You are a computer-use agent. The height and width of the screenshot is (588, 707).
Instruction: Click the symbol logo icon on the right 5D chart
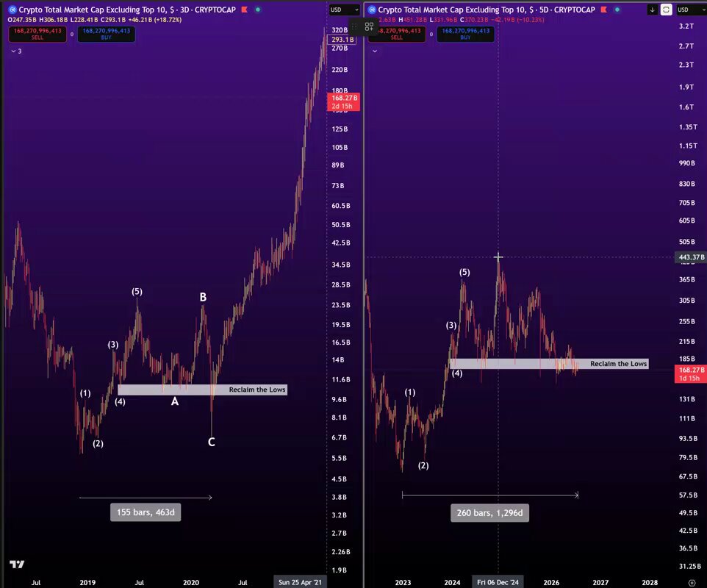[372, 10]
